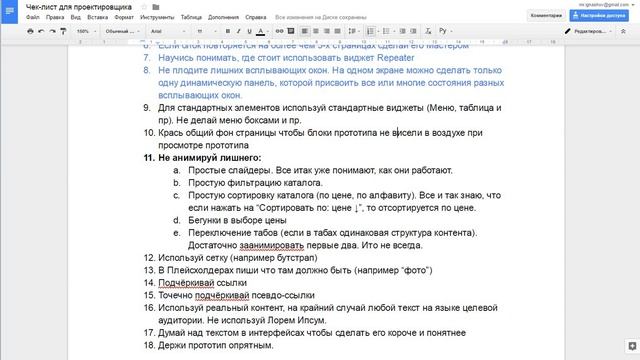Toggle underline formatting
This screenshot has width=640, height=360.
point(249,31)
